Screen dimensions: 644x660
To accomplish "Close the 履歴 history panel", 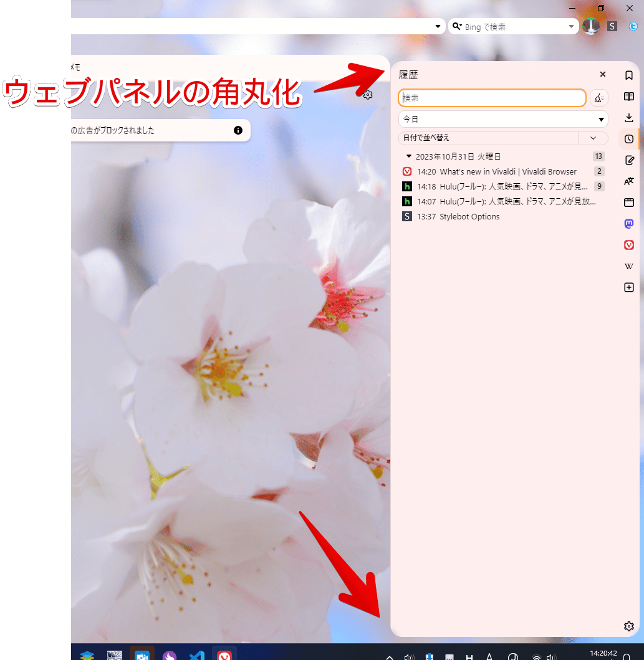I will 603,75.
